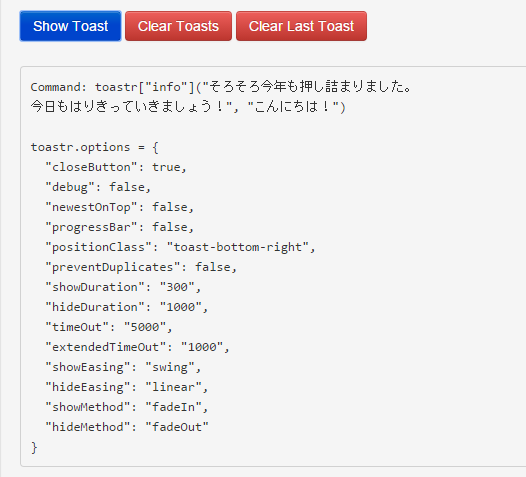Click the hideEasing linear line

126,387
